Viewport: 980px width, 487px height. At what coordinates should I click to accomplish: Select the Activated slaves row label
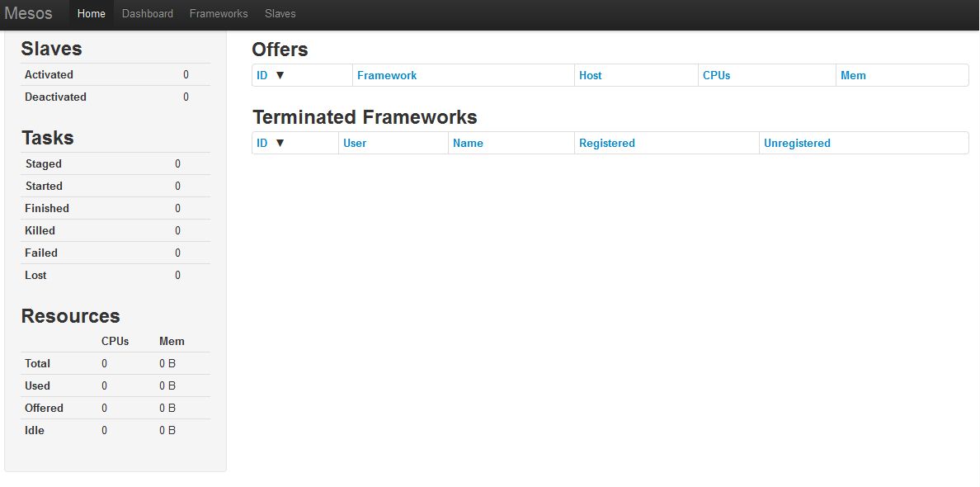coord(49,74)
